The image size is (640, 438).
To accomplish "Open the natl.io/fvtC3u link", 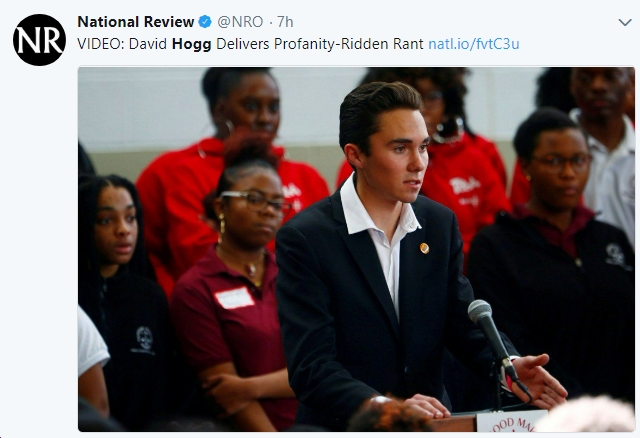I will click(473, 44).
